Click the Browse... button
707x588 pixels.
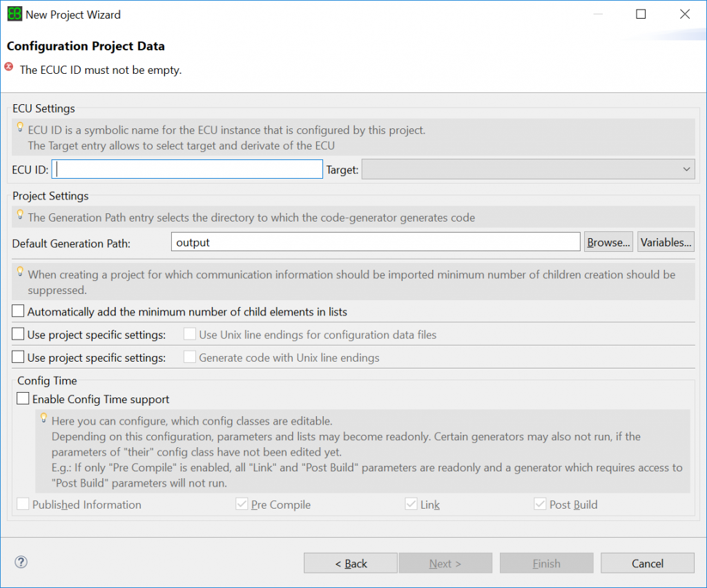tap(608, 242)
